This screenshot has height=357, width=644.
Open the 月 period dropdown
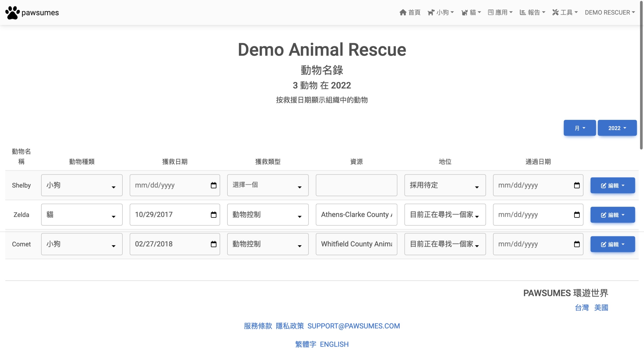(x=579, y=128)
